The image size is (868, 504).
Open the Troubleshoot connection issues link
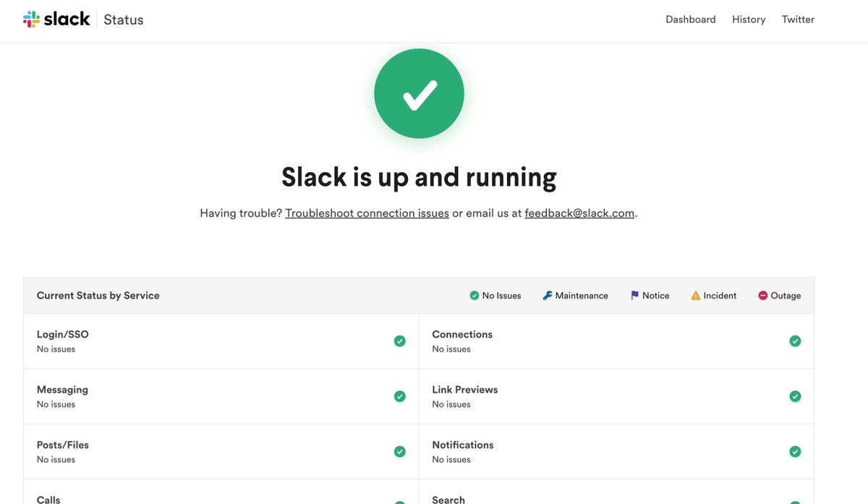click(367, 213)
